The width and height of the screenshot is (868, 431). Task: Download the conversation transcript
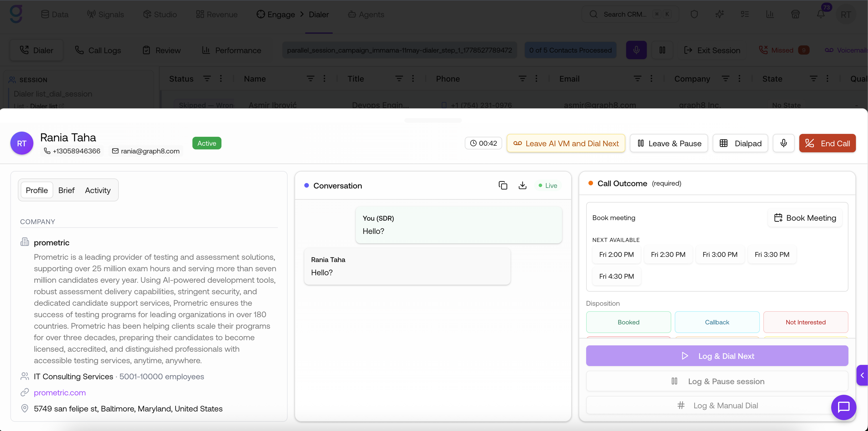point(522,186)
